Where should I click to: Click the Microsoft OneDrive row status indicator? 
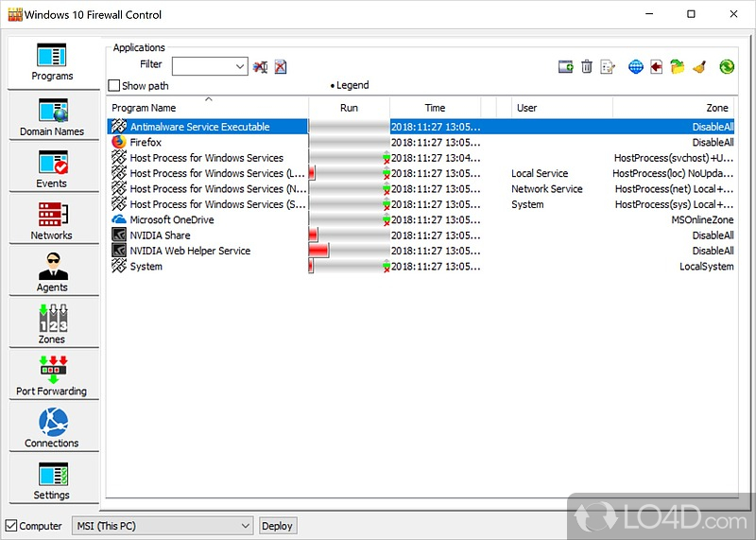click(x=387, y=219)
